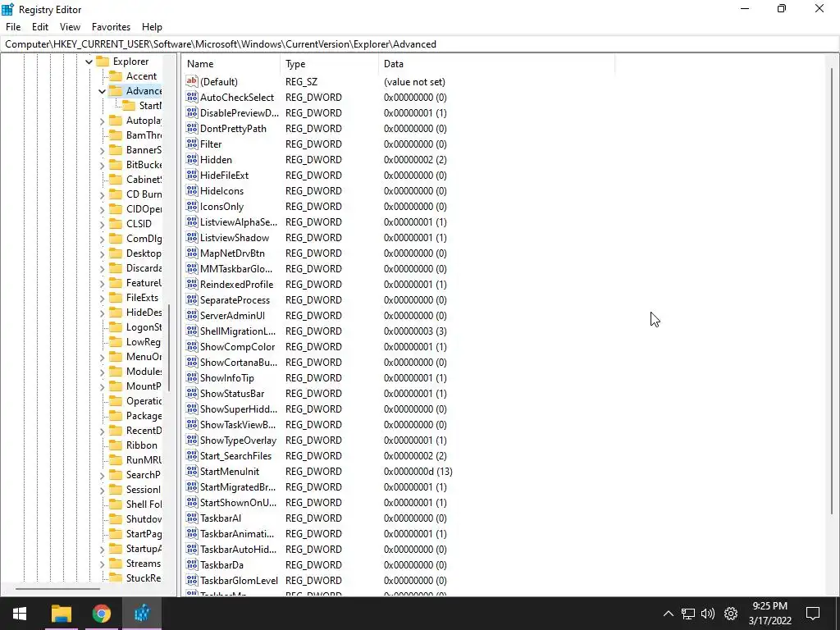Show hidden system tray icons

coord(668,614)
